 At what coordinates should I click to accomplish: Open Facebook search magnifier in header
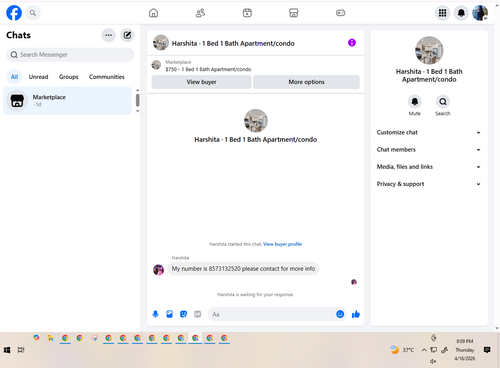[x=33, y=13]
